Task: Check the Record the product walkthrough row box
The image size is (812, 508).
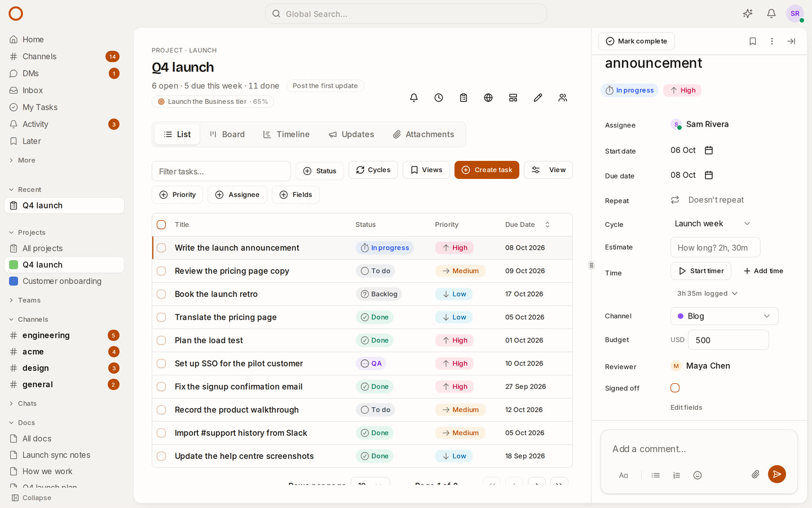Action: (161, 410)
